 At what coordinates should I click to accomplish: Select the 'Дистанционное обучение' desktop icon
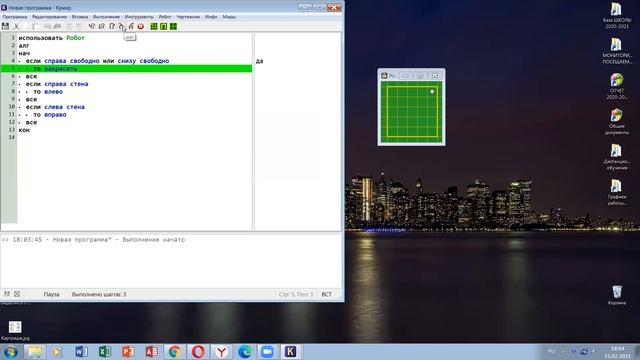(616, 157)
